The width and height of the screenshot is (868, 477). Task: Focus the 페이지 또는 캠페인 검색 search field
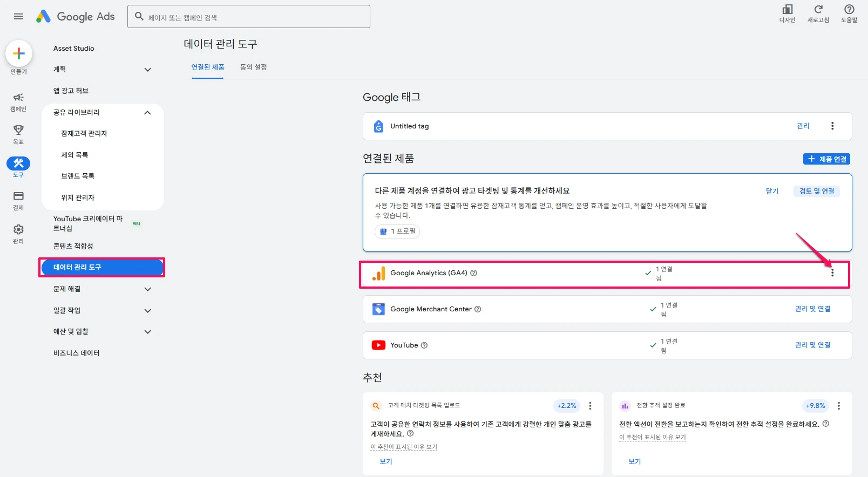point(249,17)
